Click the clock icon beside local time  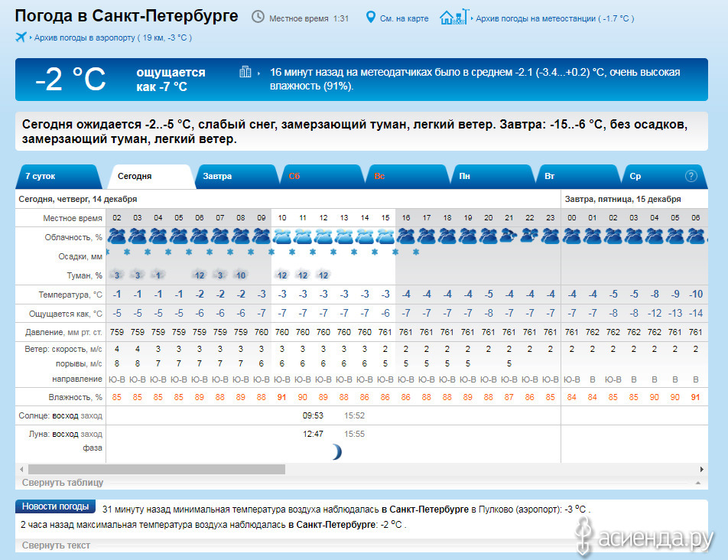click(x=258, y=17)
